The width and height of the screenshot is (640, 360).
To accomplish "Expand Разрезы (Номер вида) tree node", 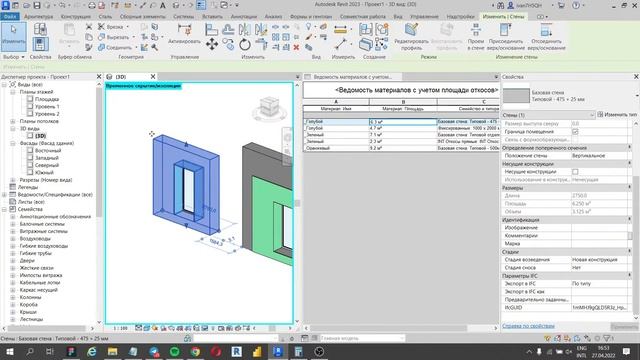I will tap(13, 180).
